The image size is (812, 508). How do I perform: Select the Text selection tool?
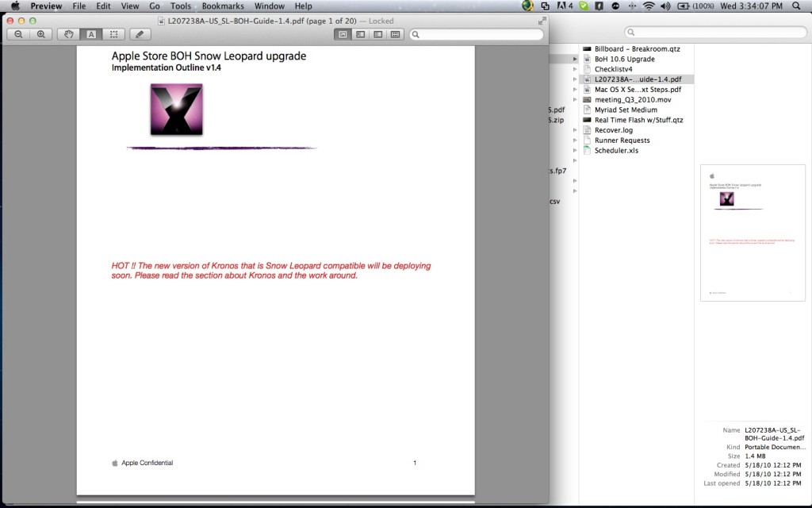(91, 34)
